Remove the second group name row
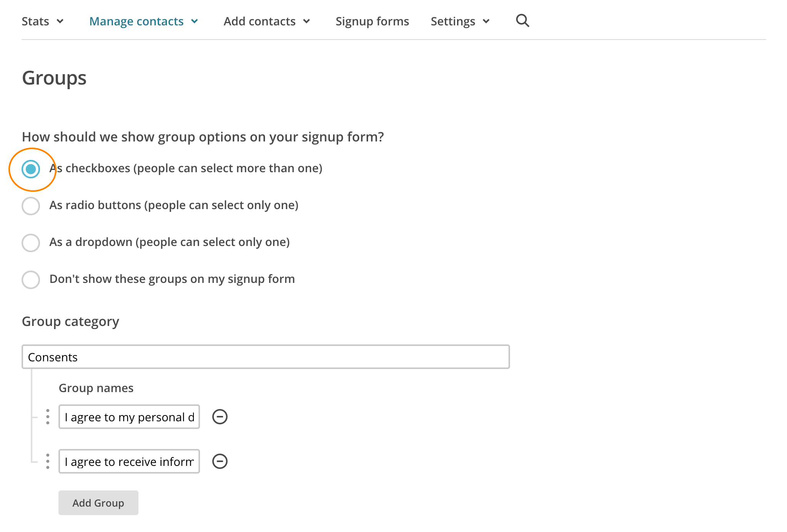 point(220,461)
